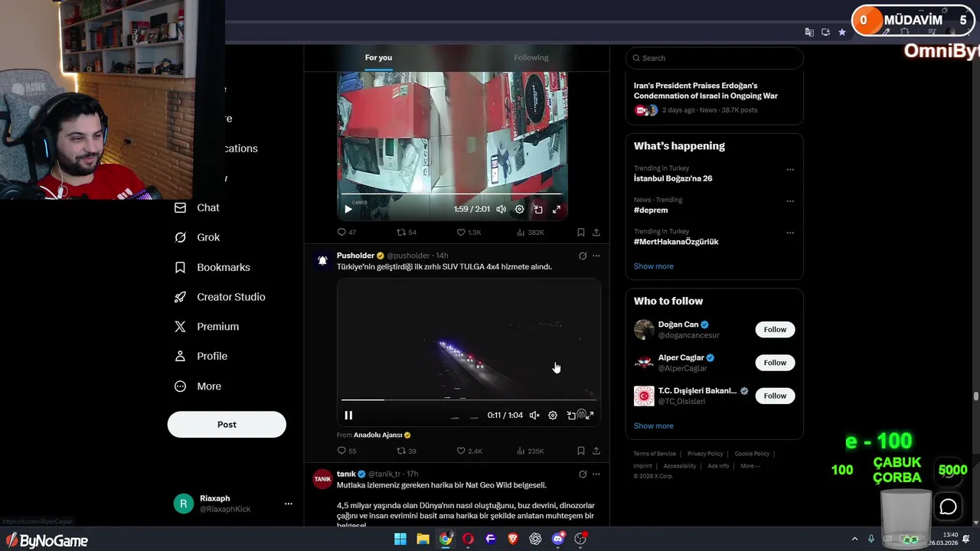Show more under What's happening
980x551 pixels.
[x=654, y=266]
